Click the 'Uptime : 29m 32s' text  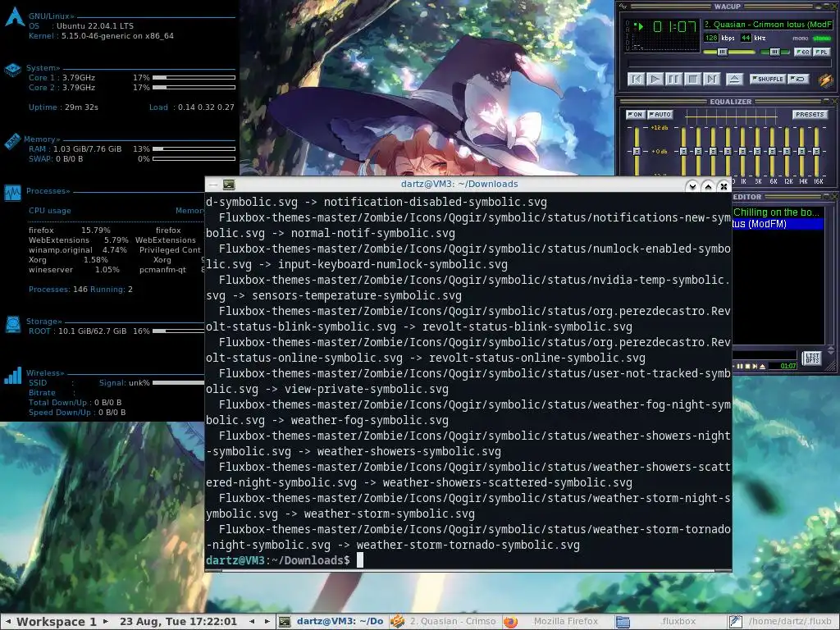pyautogui.click(x=63, y=107)
